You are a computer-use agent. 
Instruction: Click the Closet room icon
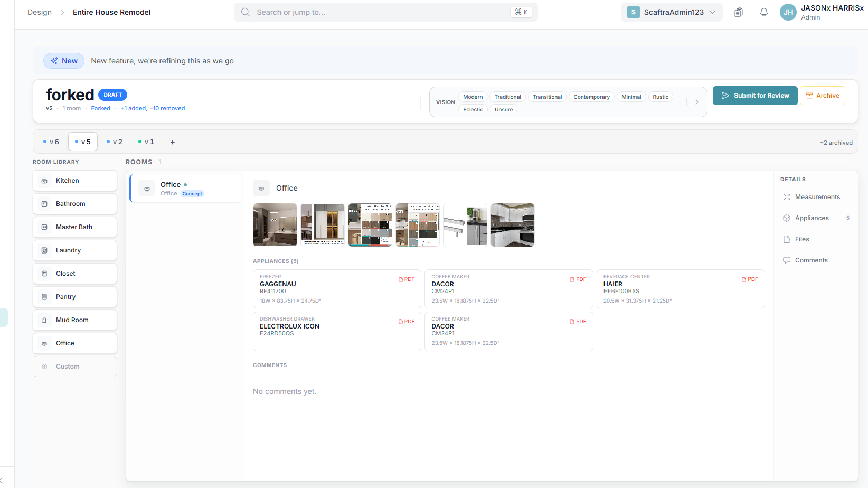(44, 274)
